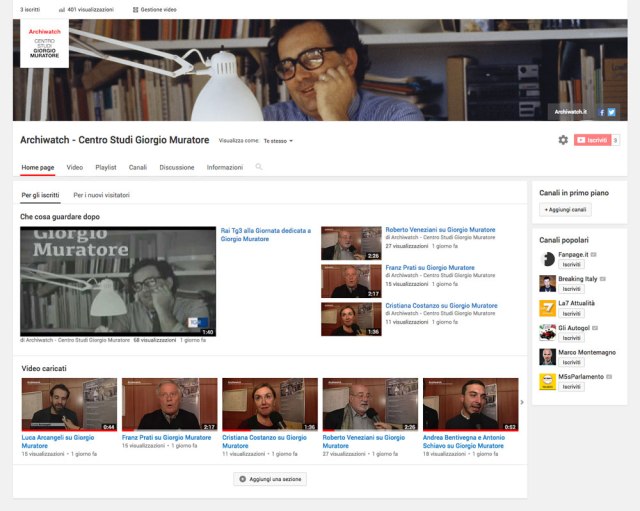Screen dimensions: 640x511
Task: Subscribe to La7 Attualità with Iscriviti
Action: point(571,313)
